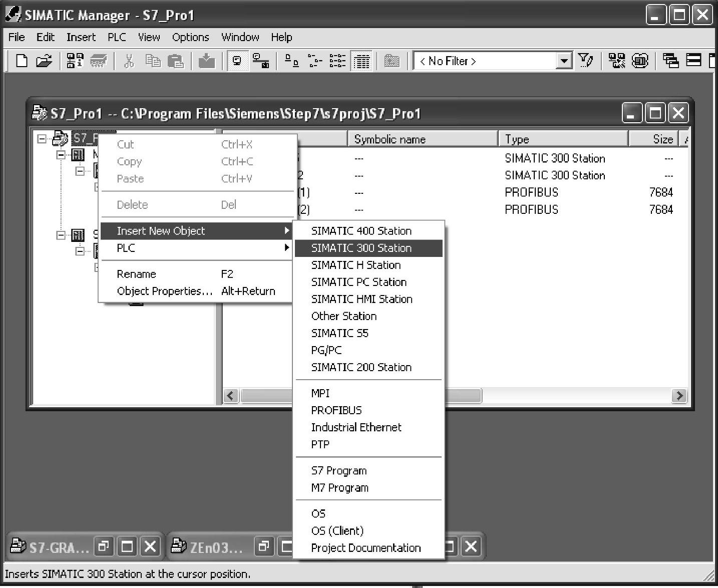The width and height of the screenshot is (718, 588).
Task: Toggle the Details view button
Action: click(361, 61)
